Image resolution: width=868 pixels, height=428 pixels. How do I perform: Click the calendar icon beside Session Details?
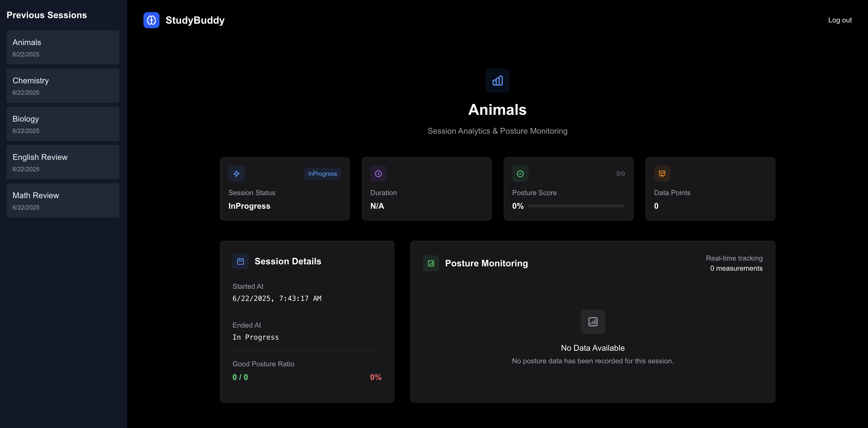click(240, 261)
